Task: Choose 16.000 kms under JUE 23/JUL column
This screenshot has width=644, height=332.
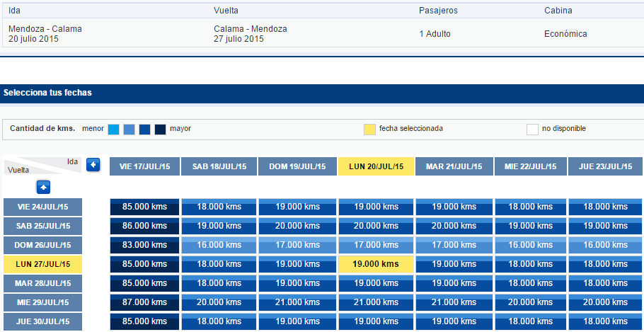Action: (x=606, y=246)
